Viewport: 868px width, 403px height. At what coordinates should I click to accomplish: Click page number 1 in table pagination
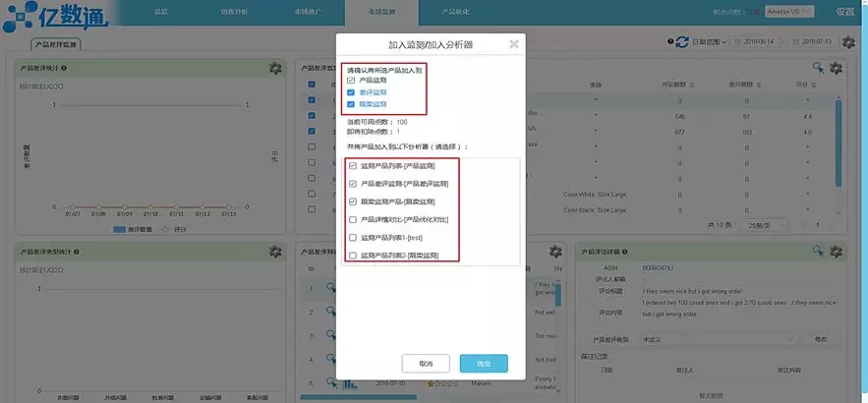[x=817, y=225]
